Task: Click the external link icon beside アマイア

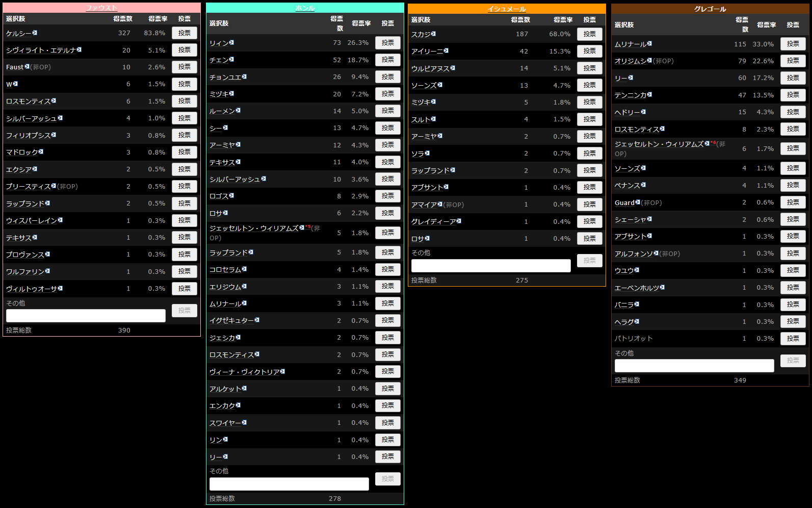Action: click(440, 204)
